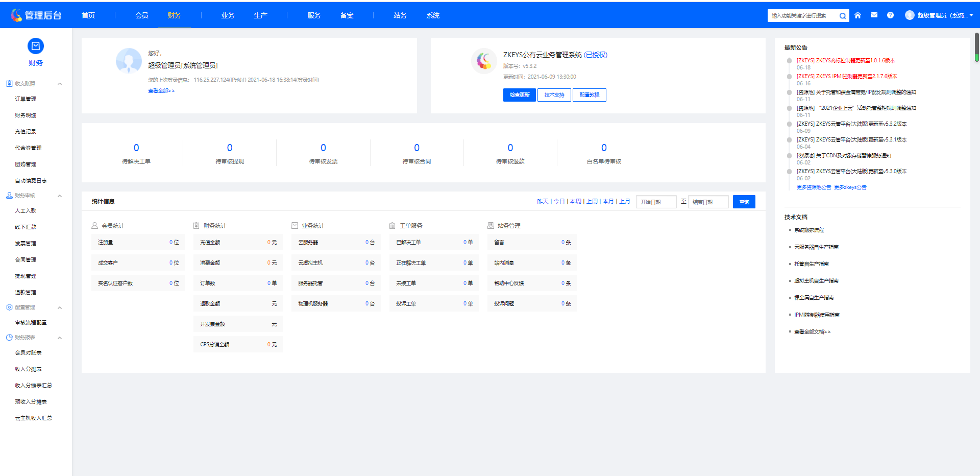Filter statistics by 本周
Screen dimensions: 980x476
[576, 202]
